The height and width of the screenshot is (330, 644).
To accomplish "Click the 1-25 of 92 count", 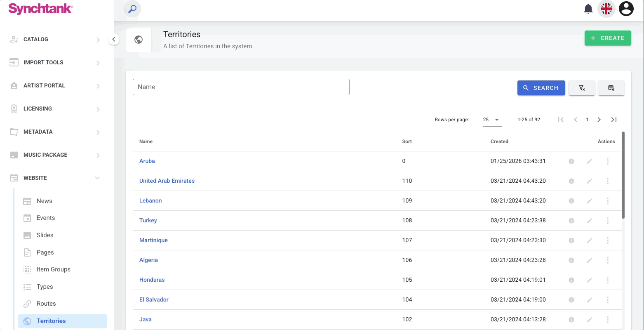I will (x=529, y=120).
